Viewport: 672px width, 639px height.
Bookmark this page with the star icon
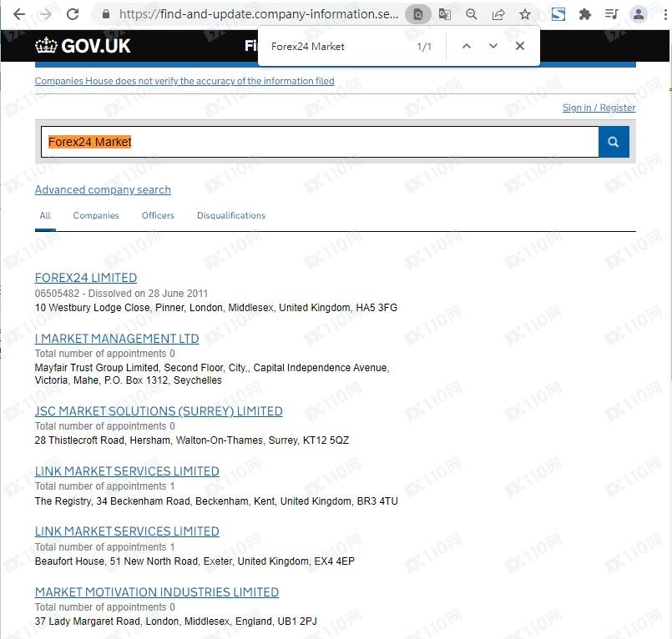click(x=525, y=14)
